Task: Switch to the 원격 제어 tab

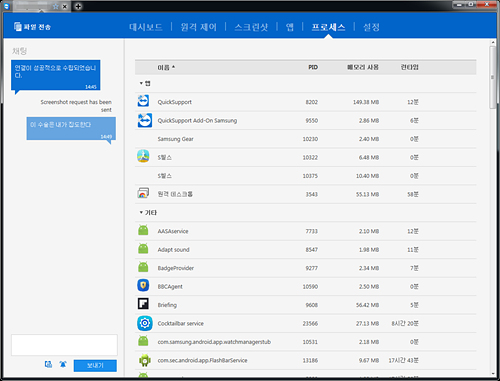Action: coord(199,27)
